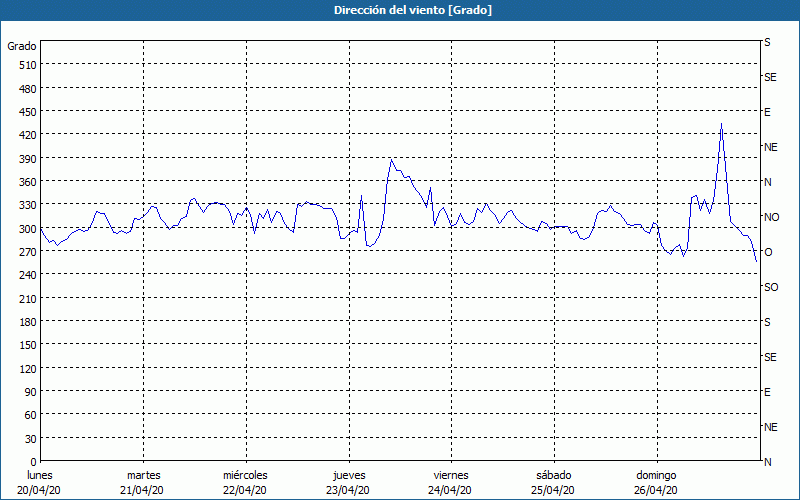Click the 'N' compass label beside the 360 gridline
800x500 pixels.
(768, 182)
